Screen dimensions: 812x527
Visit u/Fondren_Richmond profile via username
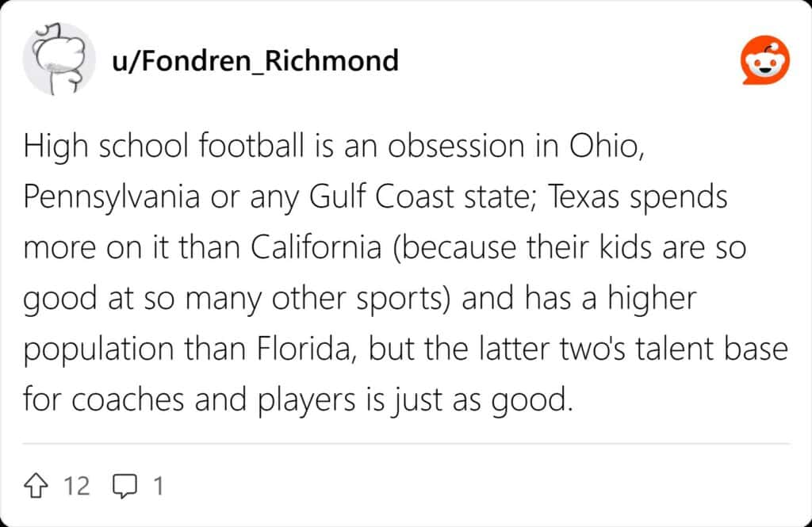[256, 61]
